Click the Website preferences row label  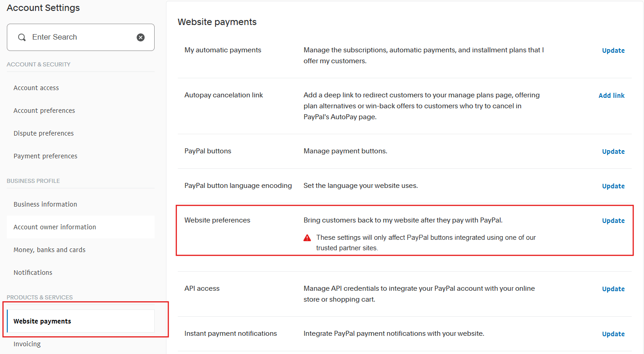tap(217, 220)
